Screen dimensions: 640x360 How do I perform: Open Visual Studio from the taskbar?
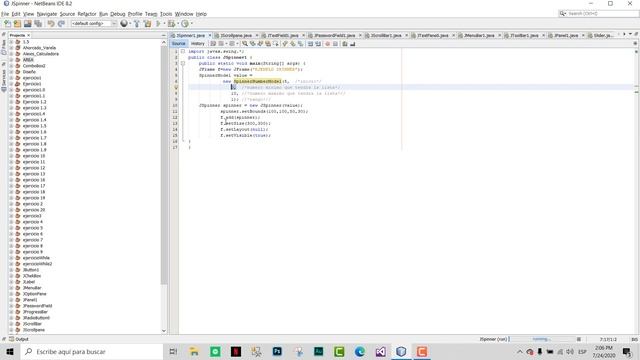coord(380,351)
